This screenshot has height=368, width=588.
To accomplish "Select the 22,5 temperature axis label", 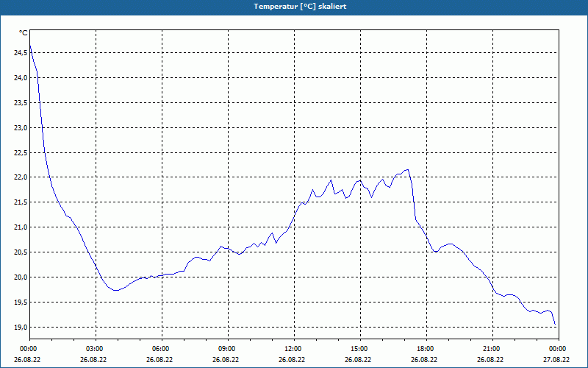I will pos(21,153).
